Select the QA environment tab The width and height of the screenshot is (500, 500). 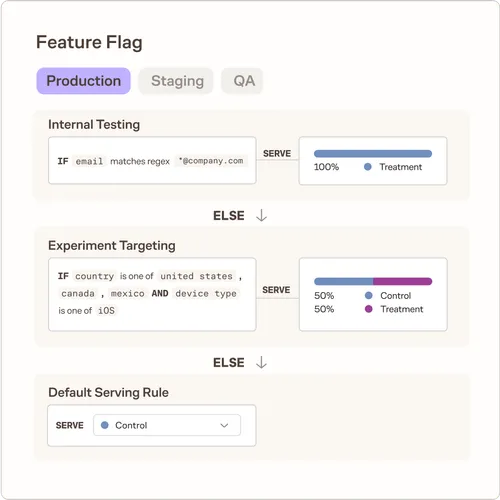click(x=242, y=81)
